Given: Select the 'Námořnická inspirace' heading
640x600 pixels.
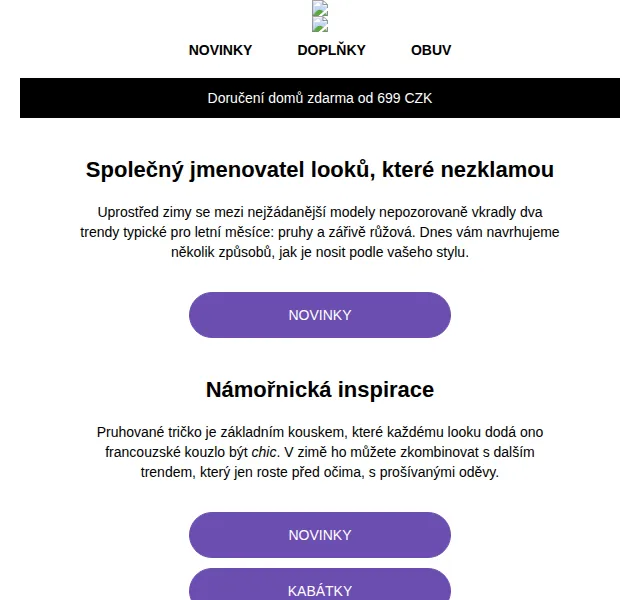Looking at the screenshot, I should (320, 389).
